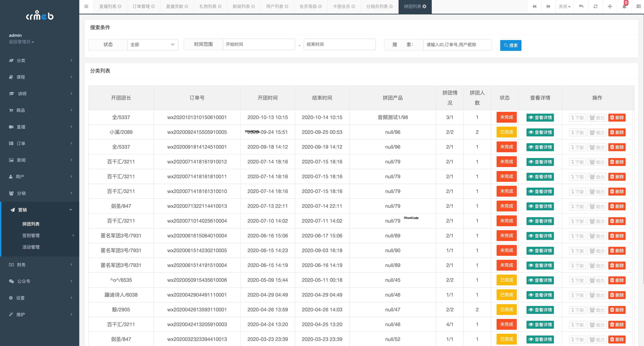This screenshot has width=644, height=346.
Task: Close the 直播列表 tab with its x icon
Action: (120, 6)
